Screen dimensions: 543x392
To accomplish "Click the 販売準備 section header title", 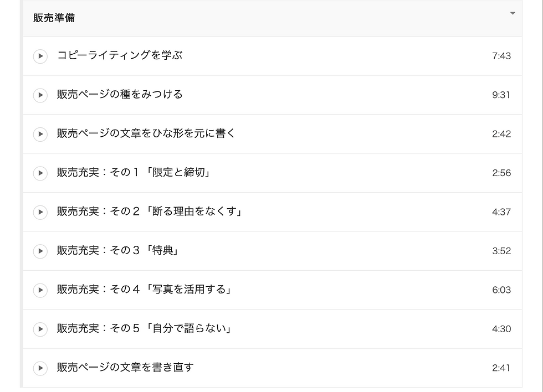I will [x=54, y=18].
